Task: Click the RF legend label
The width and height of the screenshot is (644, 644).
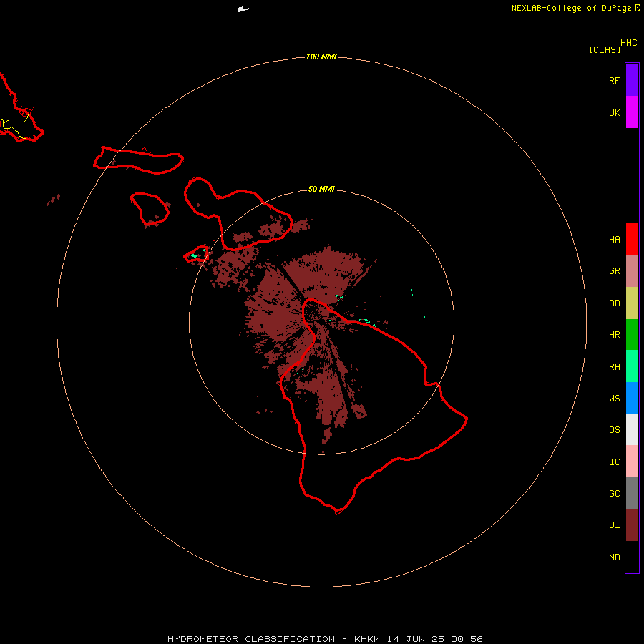Action: pos(614,80)
